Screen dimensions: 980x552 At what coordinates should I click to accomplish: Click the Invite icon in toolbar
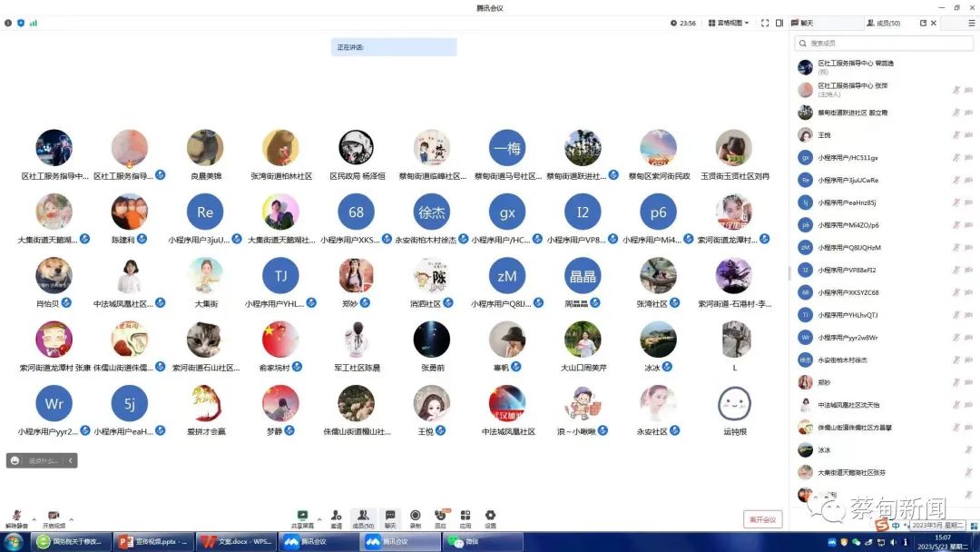point(336,517)
